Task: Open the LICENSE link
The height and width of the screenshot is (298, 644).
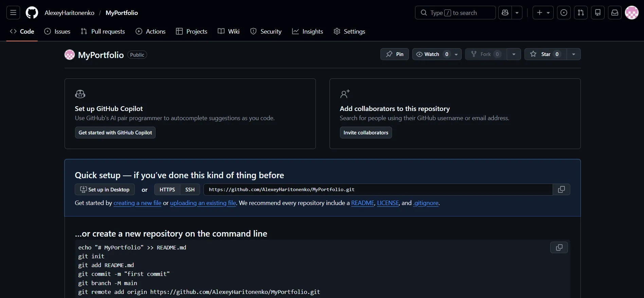Action: pos(388,203)
